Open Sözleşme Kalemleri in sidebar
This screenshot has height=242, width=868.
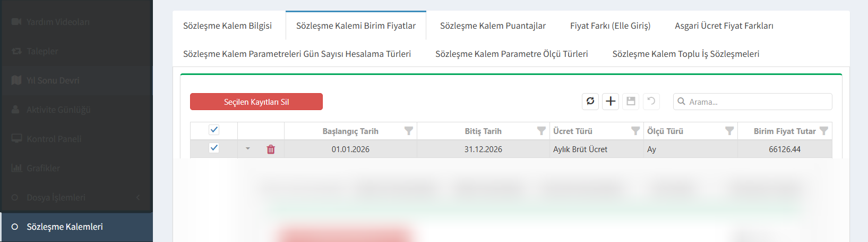[65, 227]
